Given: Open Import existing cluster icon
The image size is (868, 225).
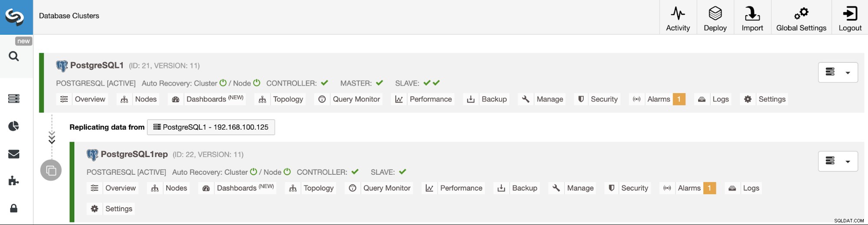Looking at the screenshot, I should [752, 13].
